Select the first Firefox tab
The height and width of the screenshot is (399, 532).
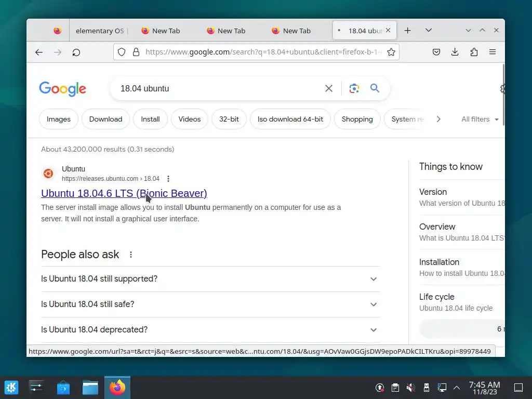(x=58, y=31)
